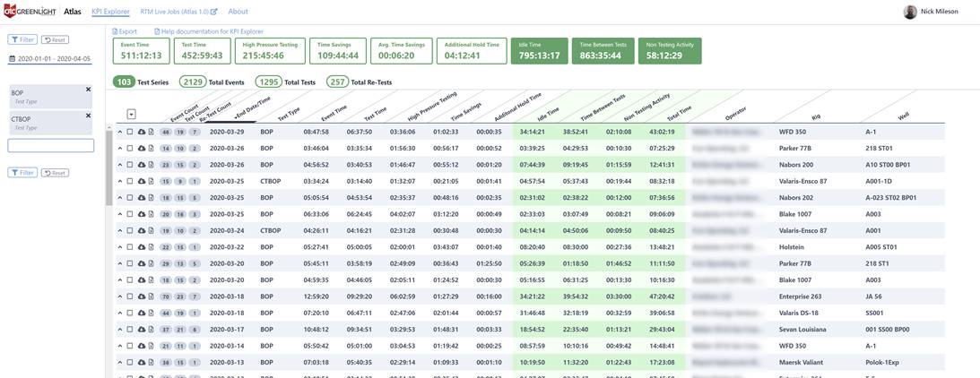Open the document icon on the Parker 77B 218 ST01 row
Viewport: 980px width, 378px height.
coord(152,149)
